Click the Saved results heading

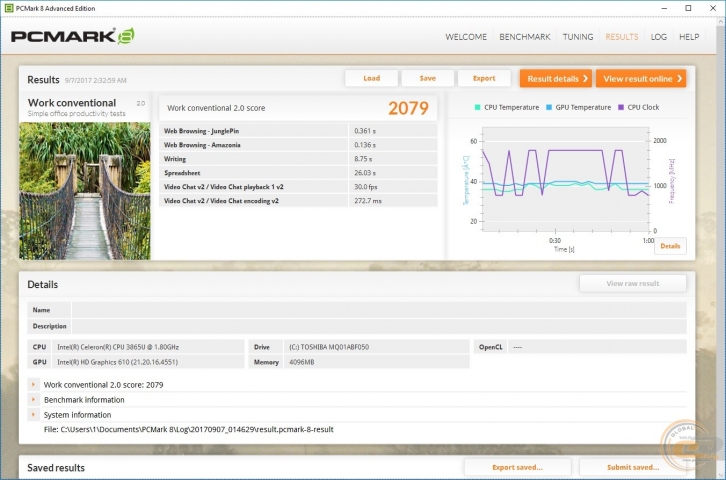tap(56, 468)
